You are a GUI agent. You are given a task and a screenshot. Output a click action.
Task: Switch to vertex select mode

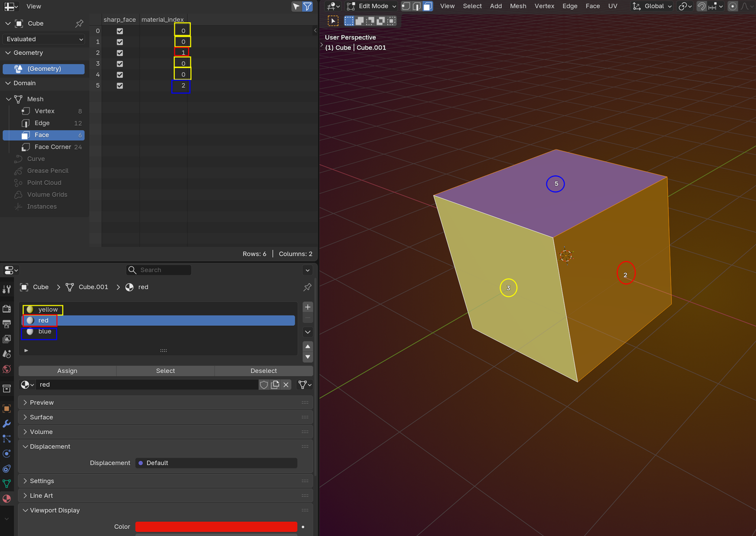pyautogui.click(x=406, y=6)
